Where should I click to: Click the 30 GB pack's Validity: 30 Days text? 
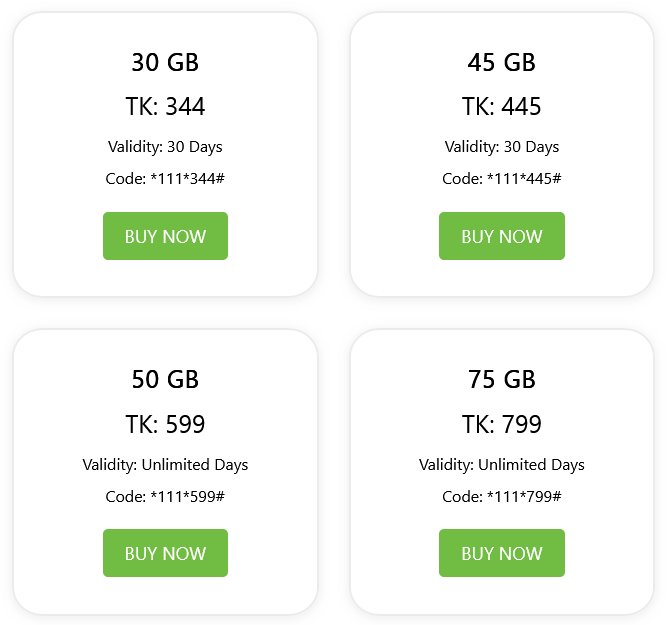tap(165, 147)
